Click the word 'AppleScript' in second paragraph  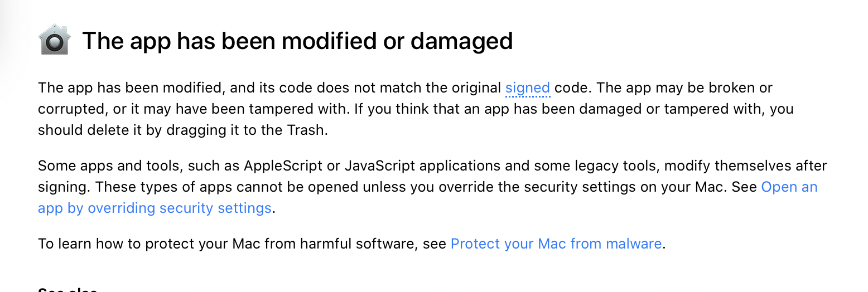[x=291, y=166]
